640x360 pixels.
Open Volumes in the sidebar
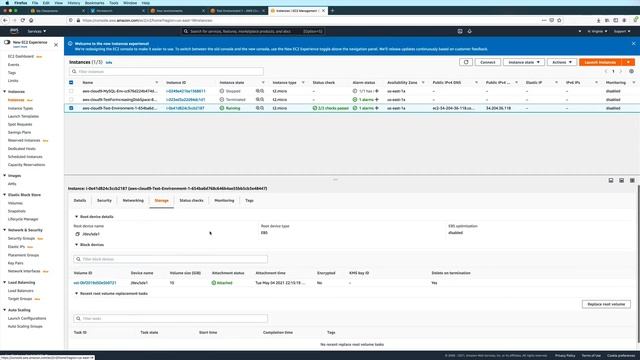coord(15,203)
